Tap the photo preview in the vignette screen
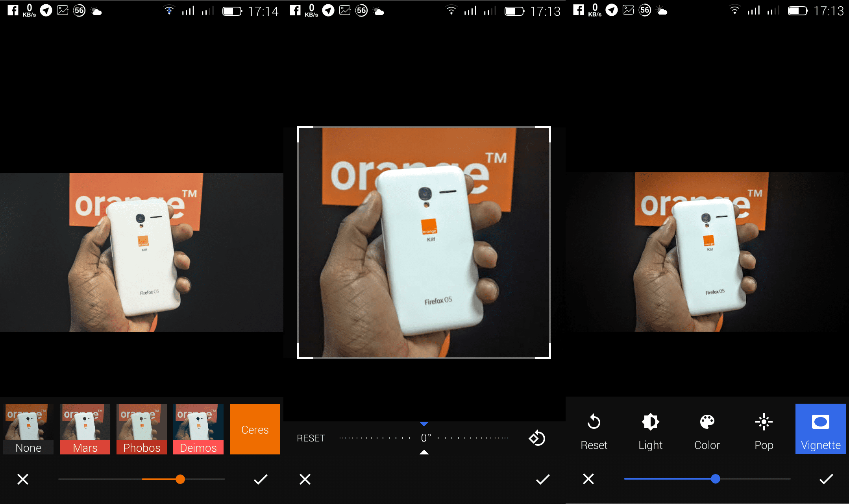The height and width of the screenshot is (504, 849). tap(707, 252)
